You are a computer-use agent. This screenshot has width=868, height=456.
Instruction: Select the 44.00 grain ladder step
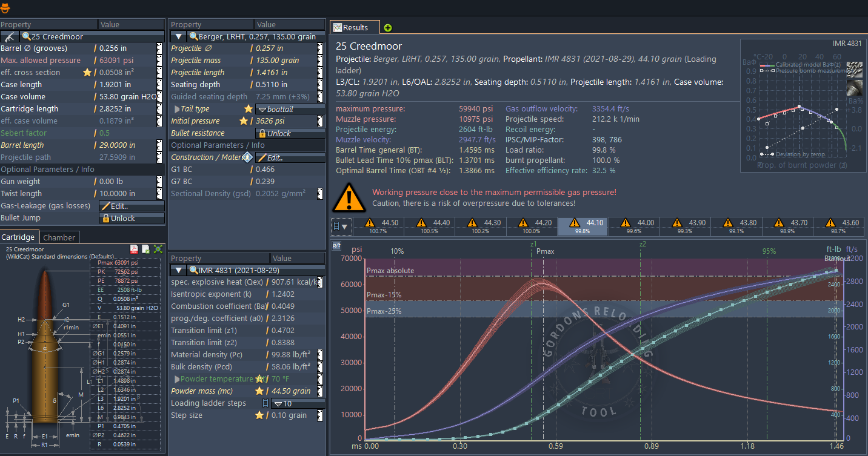634,226
